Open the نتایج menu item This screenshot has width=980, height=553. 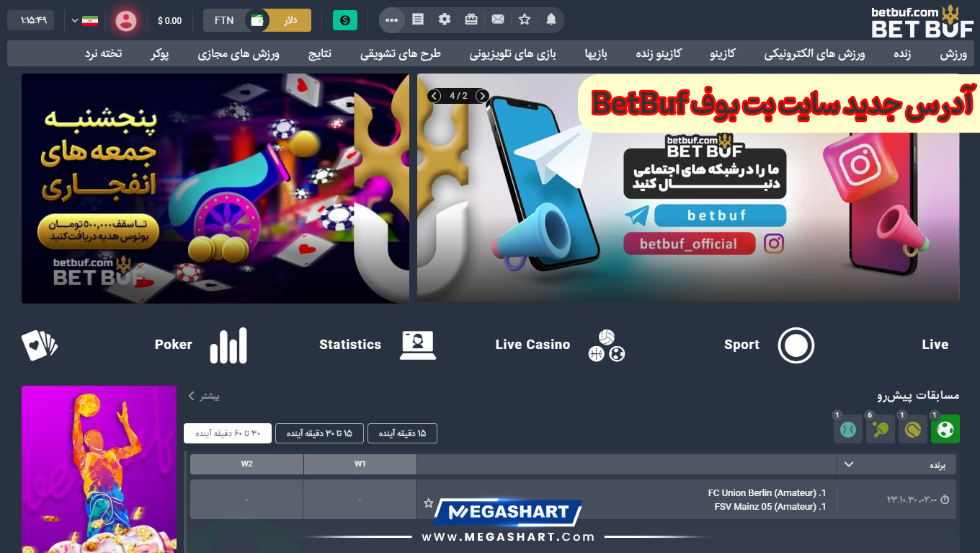(x=320, y=54)
